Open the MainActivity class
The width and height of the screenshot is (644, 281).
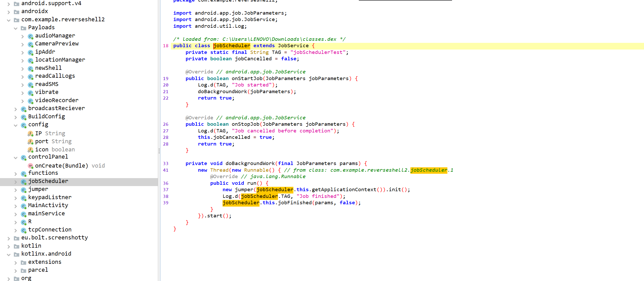[48, 205]
